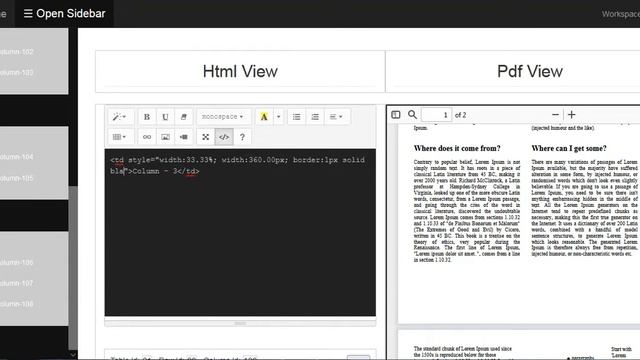Click the 'Where does it come from?' heading
640x360 pixels.
(x=457, y=148)
